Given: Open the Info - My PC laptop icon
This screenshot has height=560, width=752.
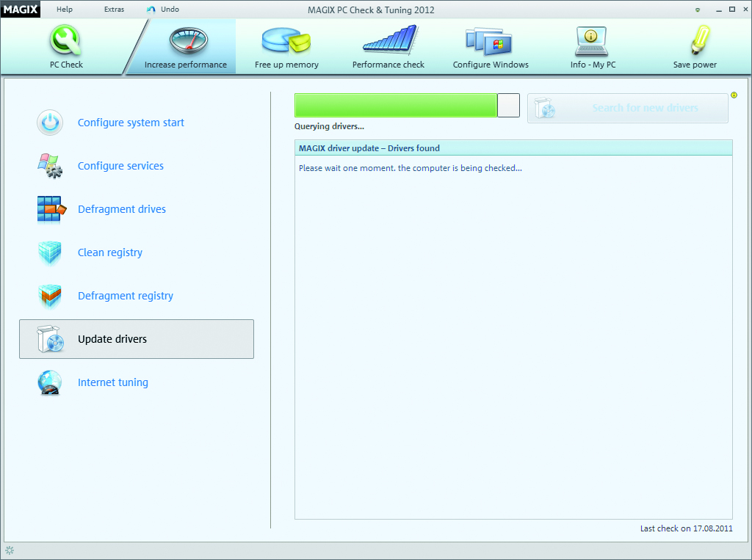Looking at the screenshot, I should coord(591,41).
